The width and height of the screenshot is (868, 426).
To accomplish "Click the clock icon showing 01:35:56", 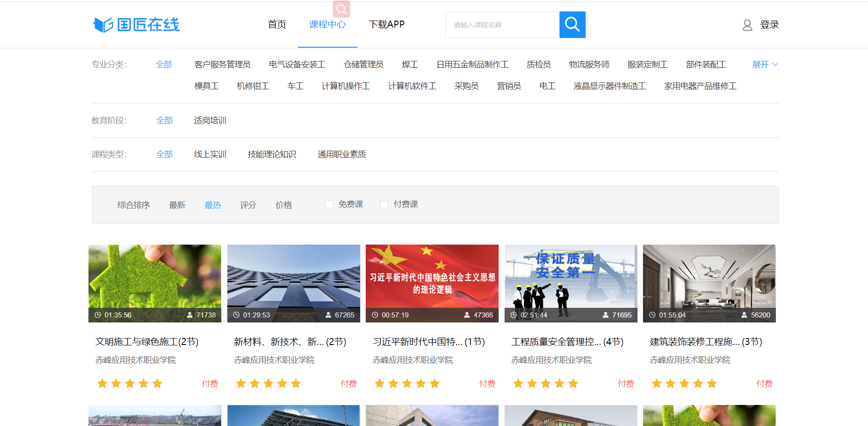I will pos(98,315).
